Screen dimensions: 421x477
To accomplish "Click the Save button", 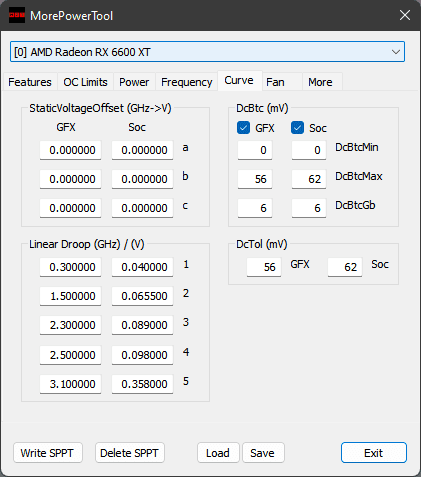I will (263, 453).
